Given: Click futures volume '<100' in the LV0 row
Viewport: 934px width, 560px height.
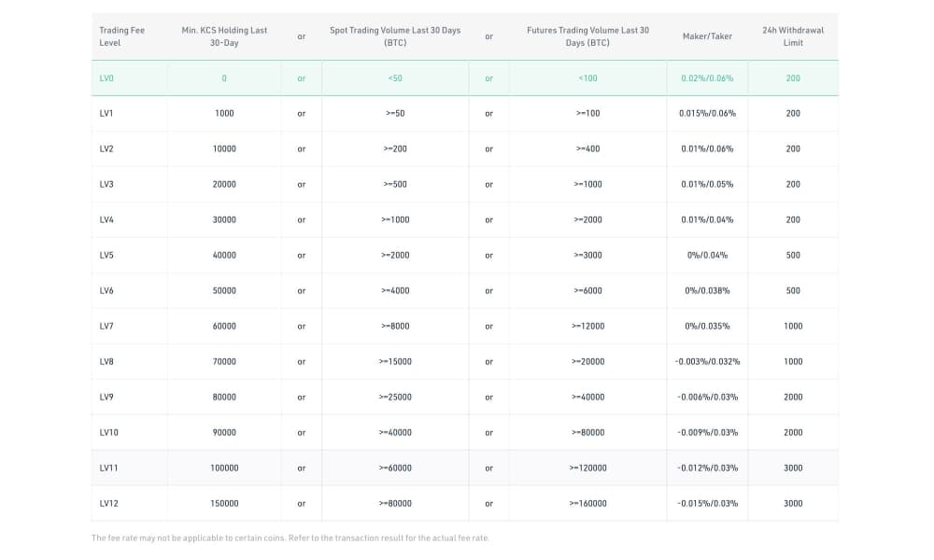Looking at the screenshot, I should pos(587,78).
